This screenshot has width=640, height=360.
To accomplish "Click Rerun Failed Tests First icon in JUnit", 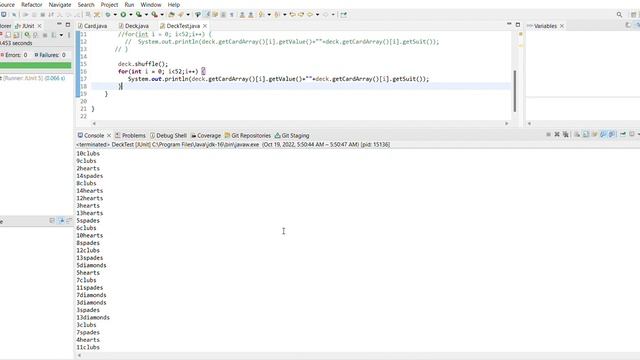I will tap(36, 35).
